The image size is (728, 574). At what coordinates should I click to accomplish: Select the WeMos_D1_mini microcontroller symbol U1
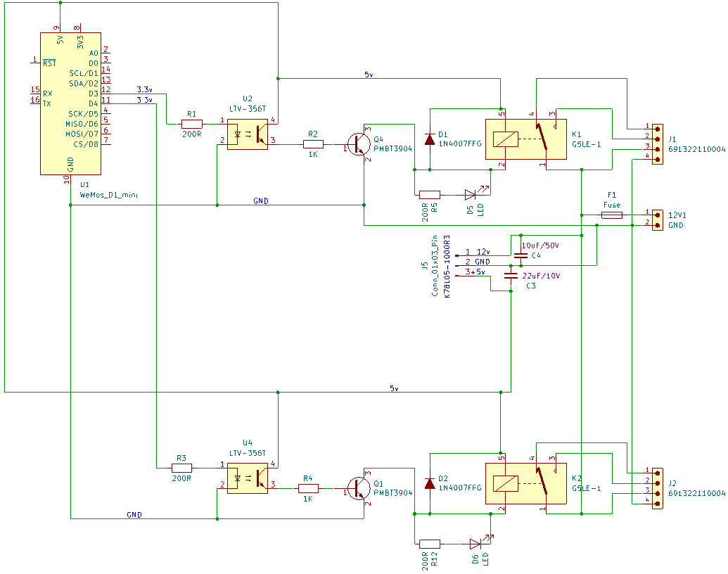pyautogui.click(x=70, y=102)
